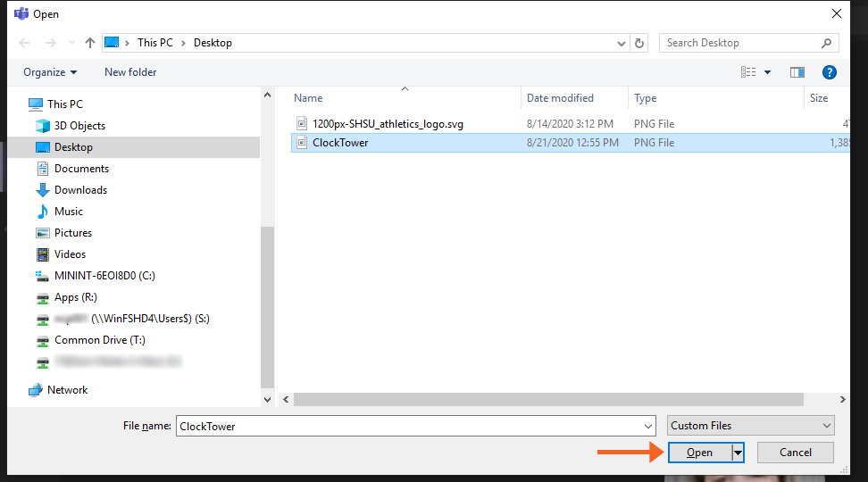Click the Up one level arrow
Viewport: 868px width, 482px height.
point(90,43)
